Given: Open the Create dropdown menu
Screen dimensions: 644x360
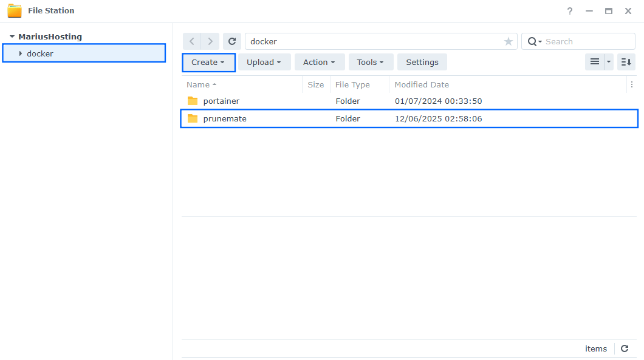Looking at the screenshot, I should [x=208, y=62].
